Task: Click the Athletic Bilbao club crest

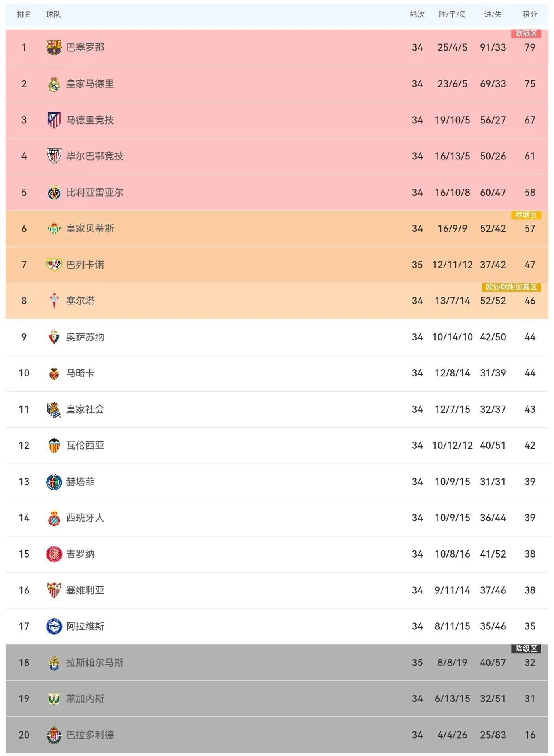Action: [54, 156]
